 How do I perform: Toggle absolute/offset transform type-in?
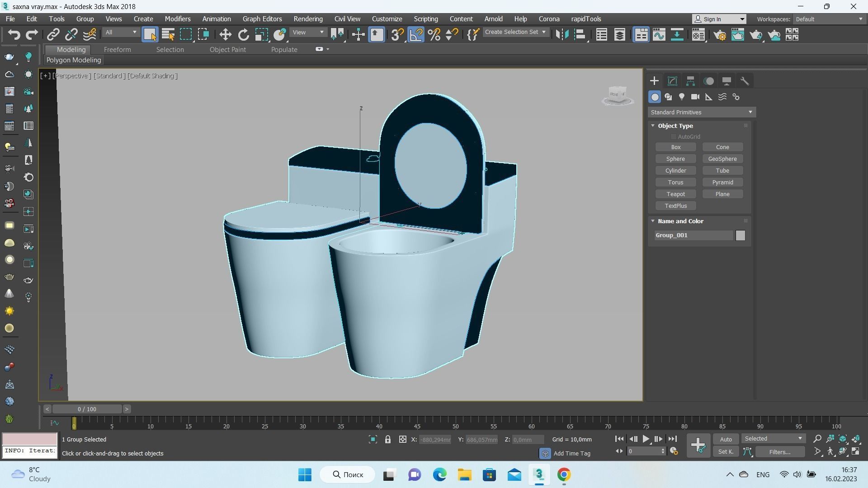click(402, 439)
